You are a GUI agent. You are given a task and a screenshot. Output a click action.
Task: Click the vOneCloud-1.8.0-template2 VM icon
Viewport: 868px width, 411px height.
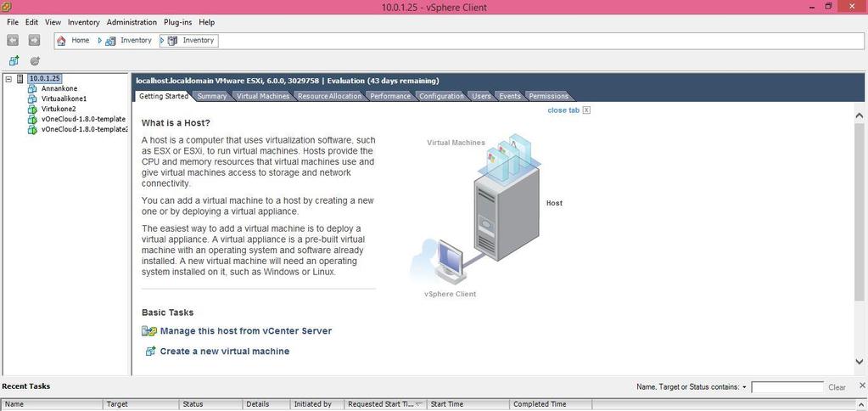click(x=32, y=130)
